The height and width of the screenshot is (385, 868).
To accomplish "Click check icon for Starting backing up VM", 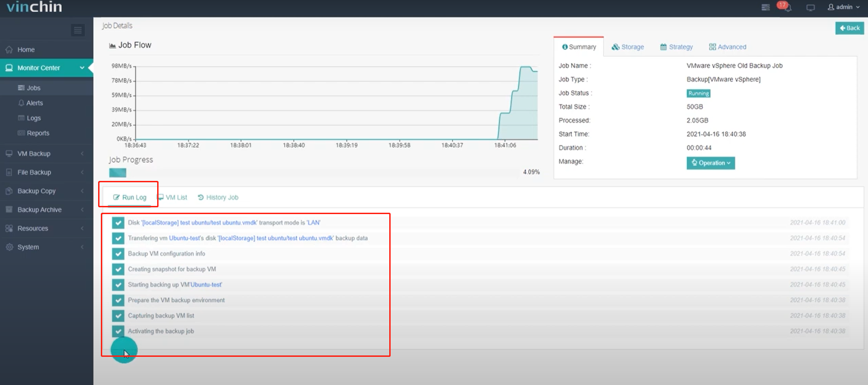I will pos(118,285).
